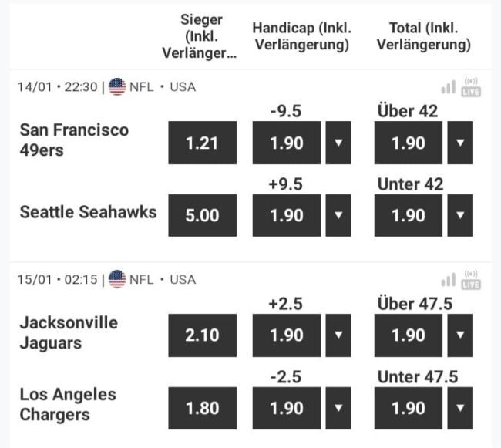
Task: Open Unter 47.5 total dropdown arrow
Action: pyautogui.click(x=460, y=408)
